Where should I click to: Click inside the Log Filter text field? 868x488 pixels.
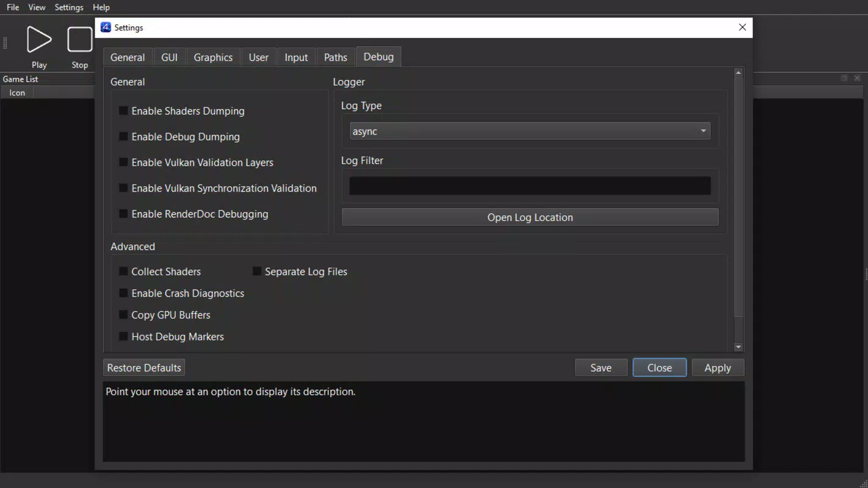(x=530, y=186)
